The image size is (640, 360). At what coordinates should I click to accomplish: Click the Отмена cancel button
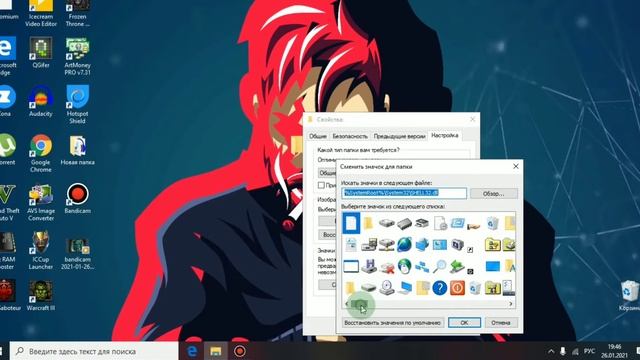[x=501, y=322]
